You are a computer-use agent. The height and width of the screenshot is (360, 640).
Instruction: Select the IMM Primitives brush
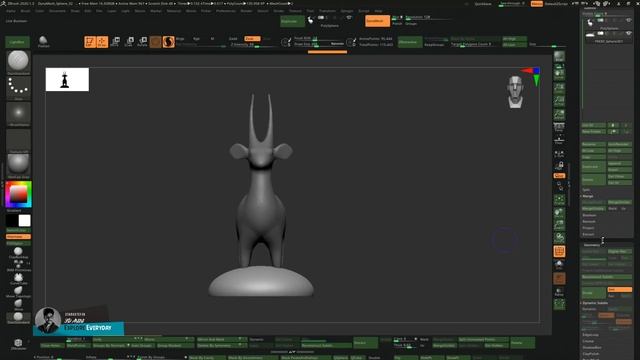tap(18, 265)
